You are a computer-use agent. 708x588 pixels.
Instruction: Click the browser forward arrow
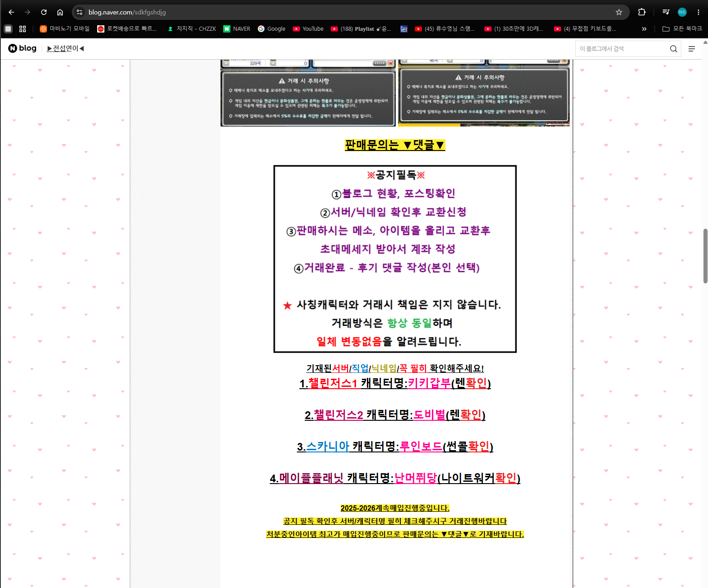click(28, 12)
